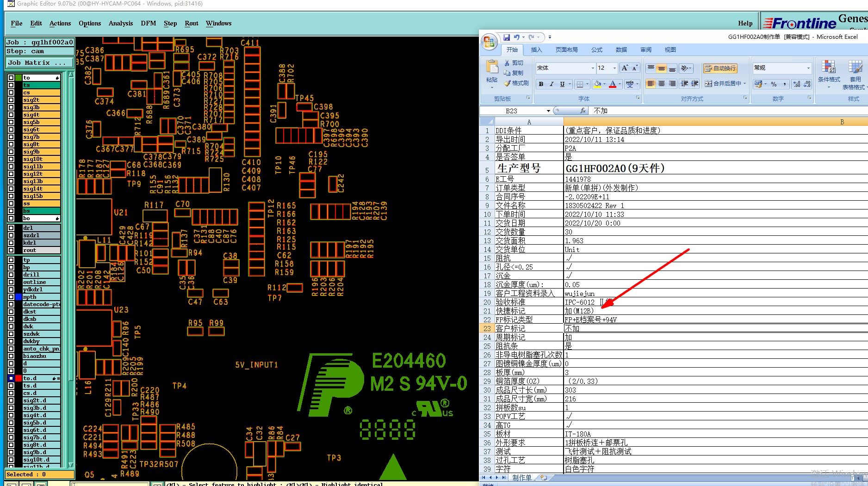868x486 pixels.
Task: Toggle underline formatting in Excel
Action: point(562,84)
